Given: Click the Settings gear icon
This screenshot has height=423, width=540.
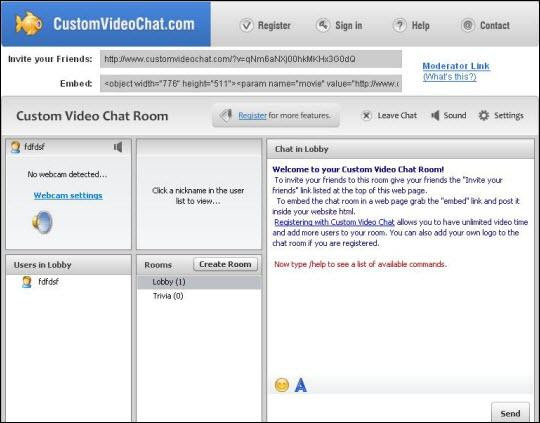Looking at the screenshot, I should [484, 115].
